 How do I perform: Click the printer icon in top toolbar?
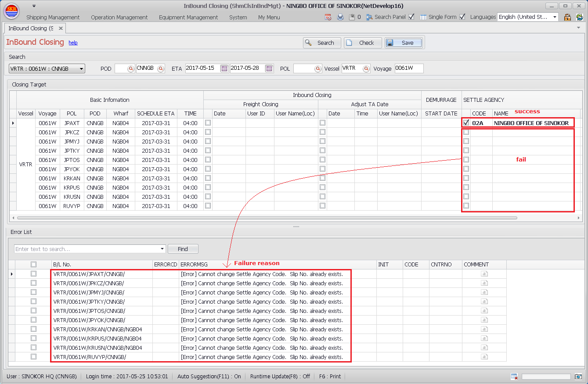point(340,17)
